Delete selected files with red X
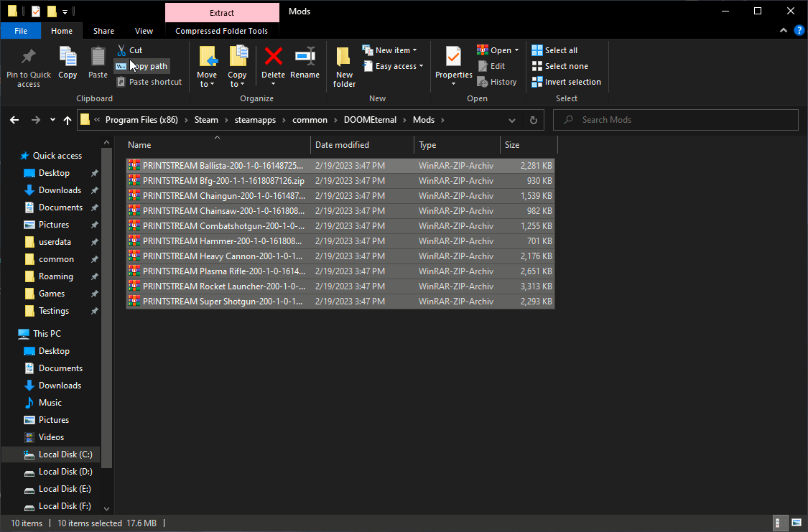The height and width of the screenshot is (532, 808). click(273, 57)
